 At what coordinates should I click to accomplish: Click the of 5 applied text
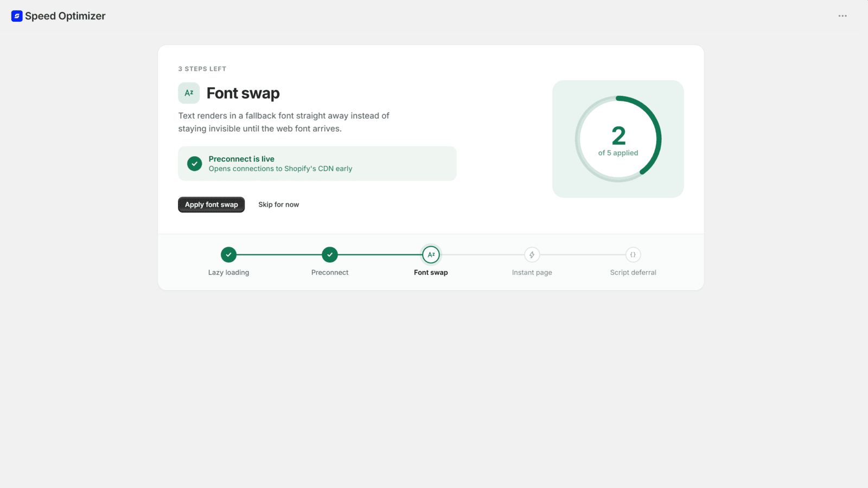(618, 153)
